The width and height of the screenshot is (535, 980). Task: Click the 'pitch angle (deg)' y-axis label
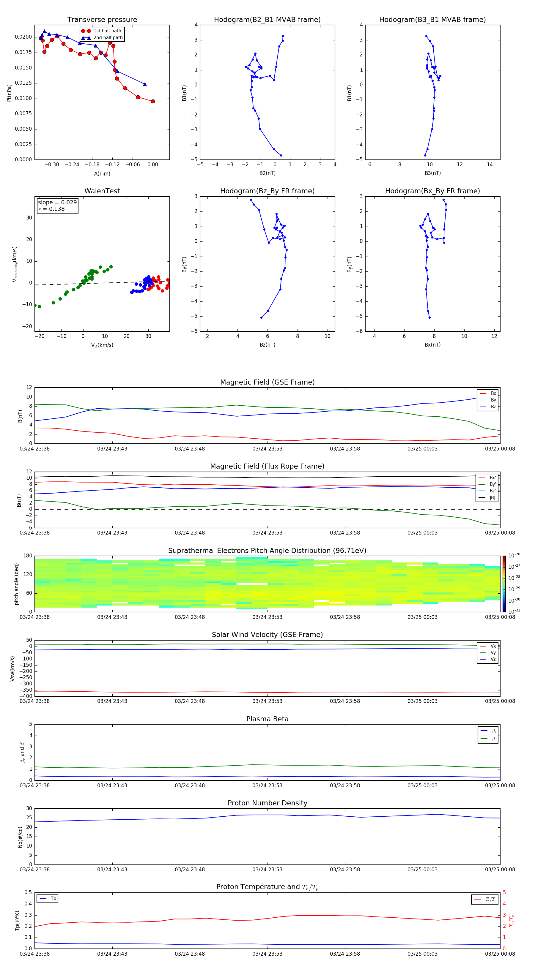(16, 584)
